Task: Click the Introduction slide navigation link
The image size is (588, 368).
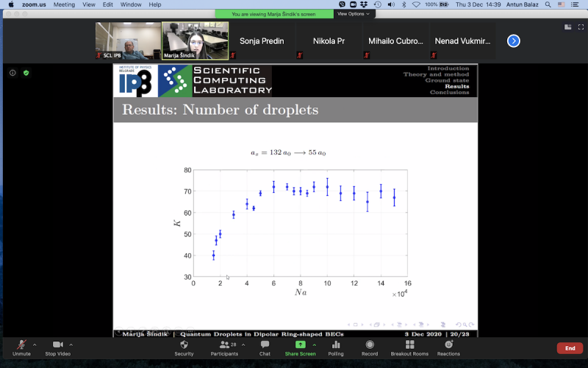Action: point(448,68)
